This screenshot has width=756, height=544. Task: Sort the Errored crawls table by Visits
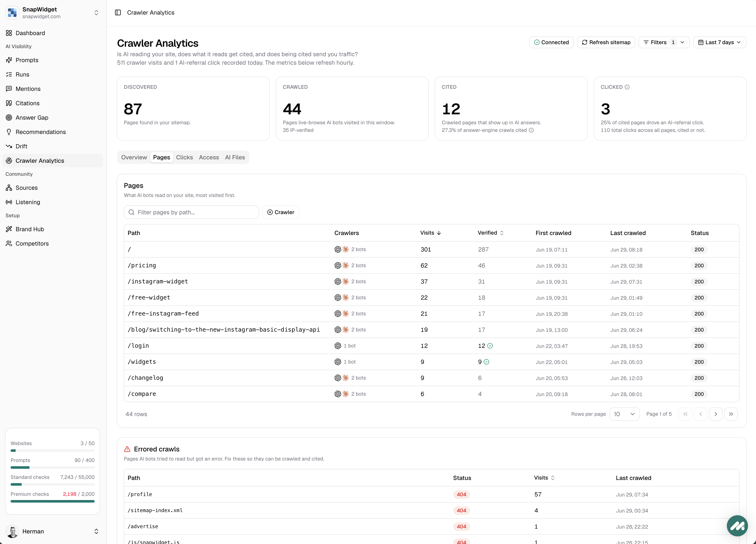click(544, 478)
